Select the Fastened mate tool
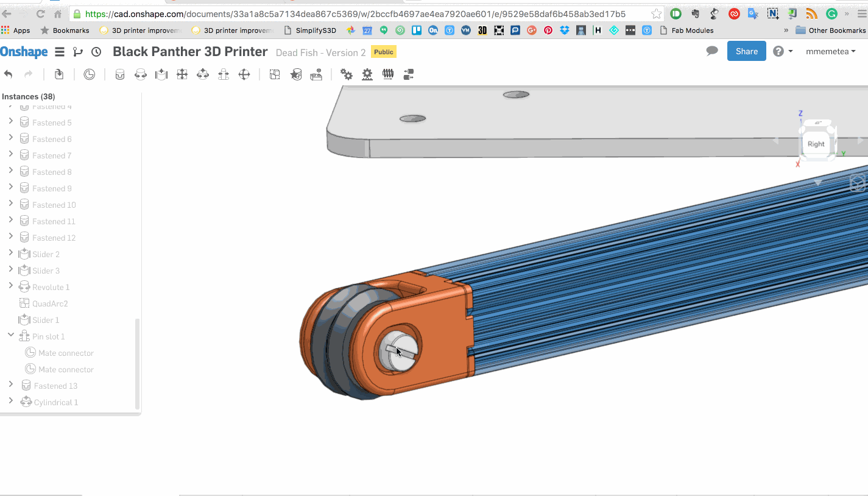The width and height of the screenshot is (868, 496). pyautogui.click(x=120, y=74)
